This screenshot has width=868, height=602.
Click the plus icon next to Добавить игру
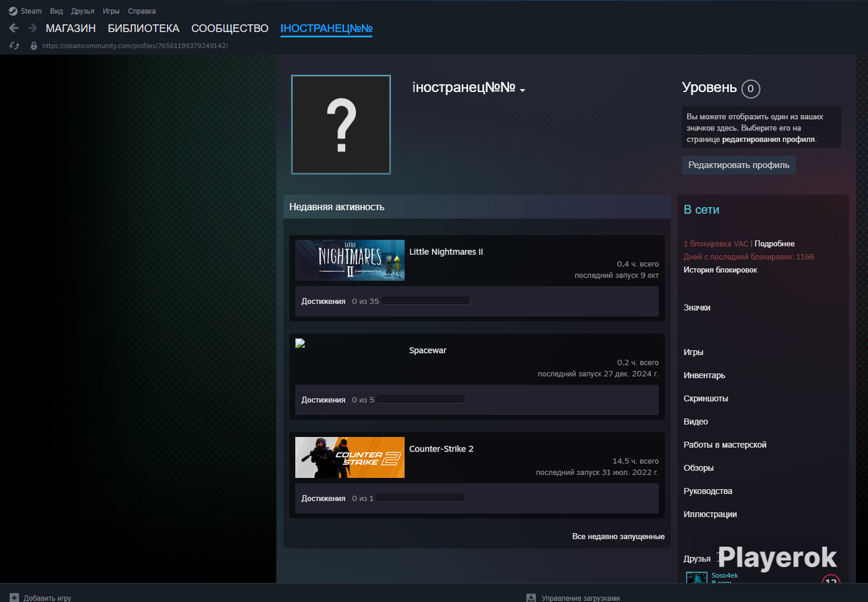pos(14,598)
